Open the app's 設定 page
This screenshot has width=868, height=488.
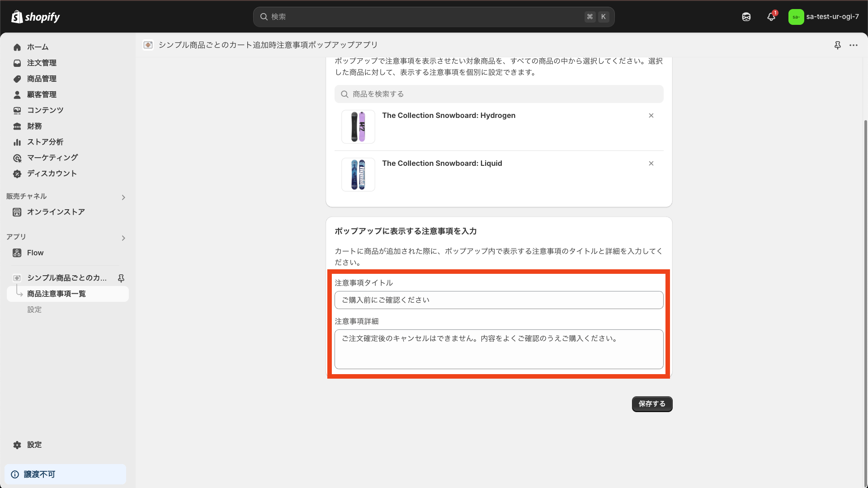point(34,310)
